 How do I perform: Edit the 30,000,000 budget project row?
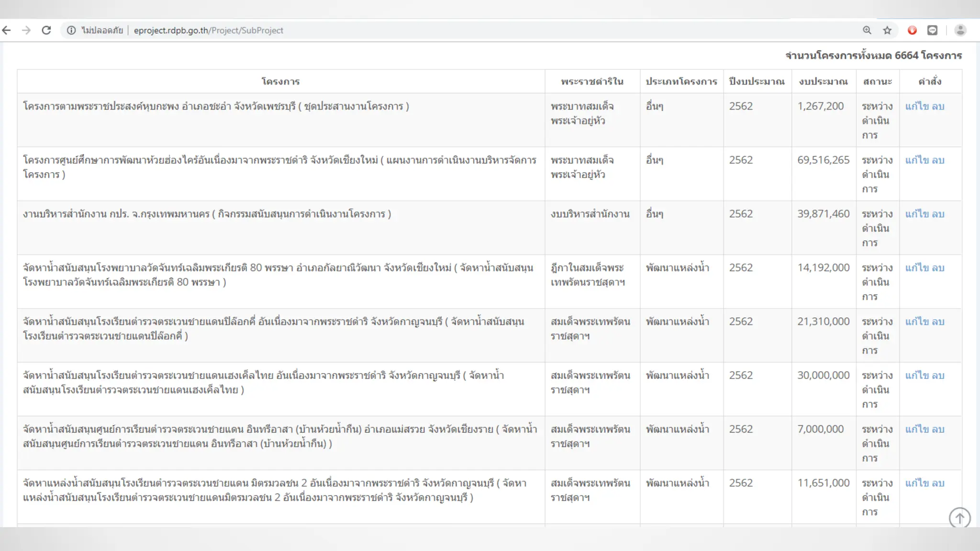click(x=917, y=375)
